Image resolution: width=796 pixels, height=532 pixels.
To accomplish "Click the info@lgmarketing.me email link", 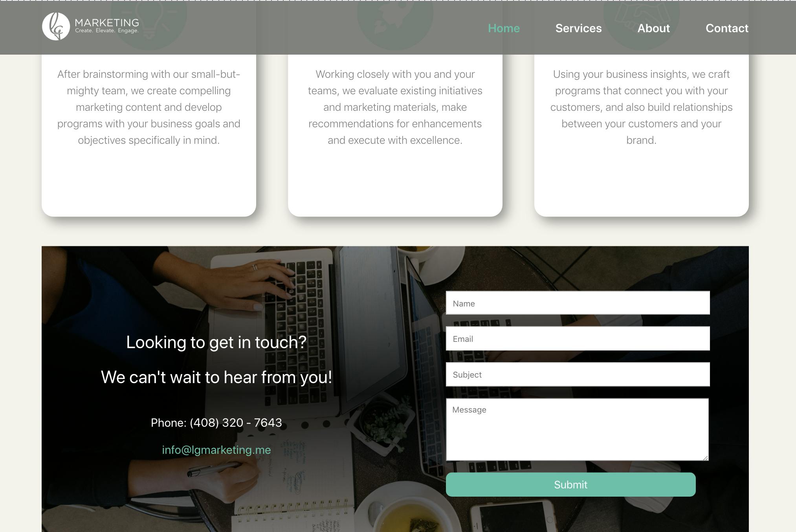I will pos(216,449).
